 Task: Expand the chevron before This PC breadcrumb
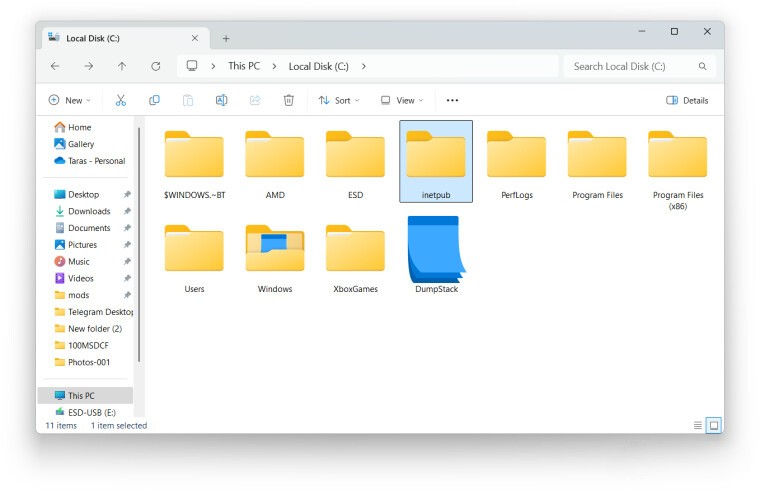click(x=213, y=66)
